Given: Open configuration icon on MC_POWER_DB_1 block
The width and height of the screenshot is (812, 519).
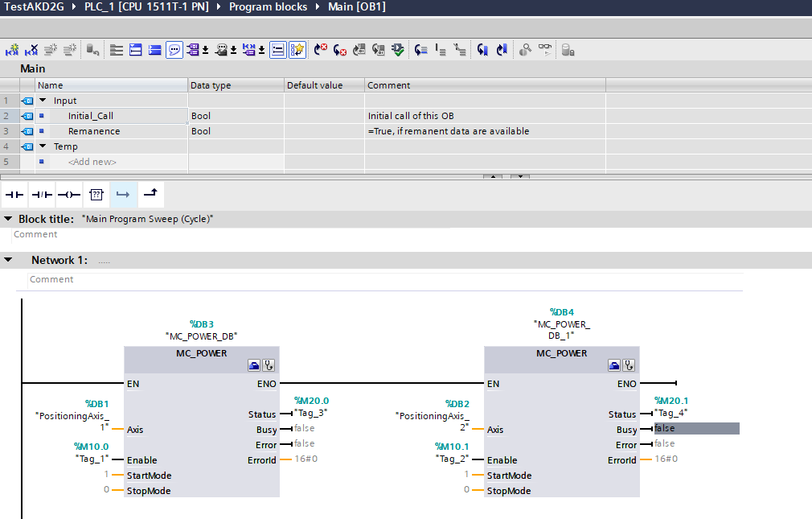Looking at the screenshot, I should (614, 365).
